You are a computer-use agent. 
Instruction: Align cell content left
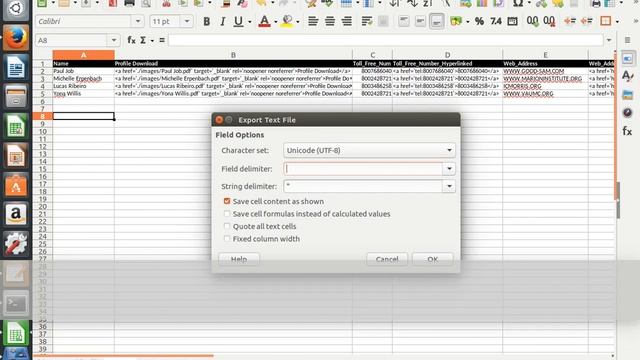(x=313, y=21)
